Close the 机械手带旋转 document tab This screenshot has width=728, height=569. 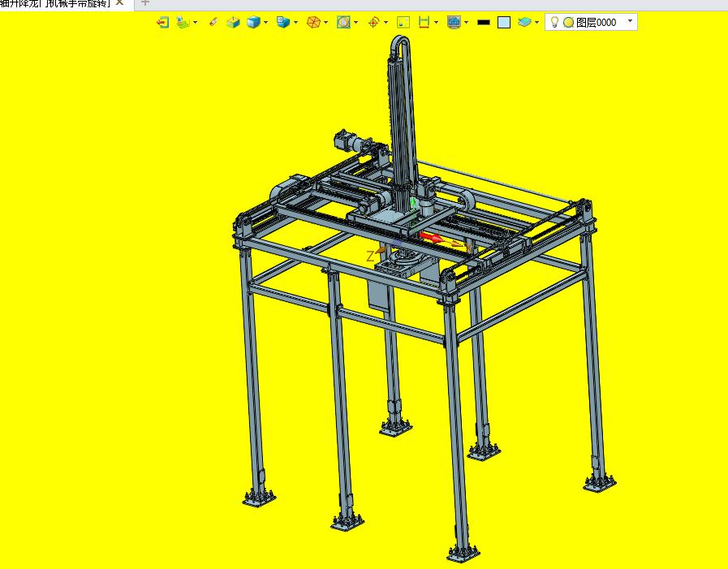pos(119,2)
